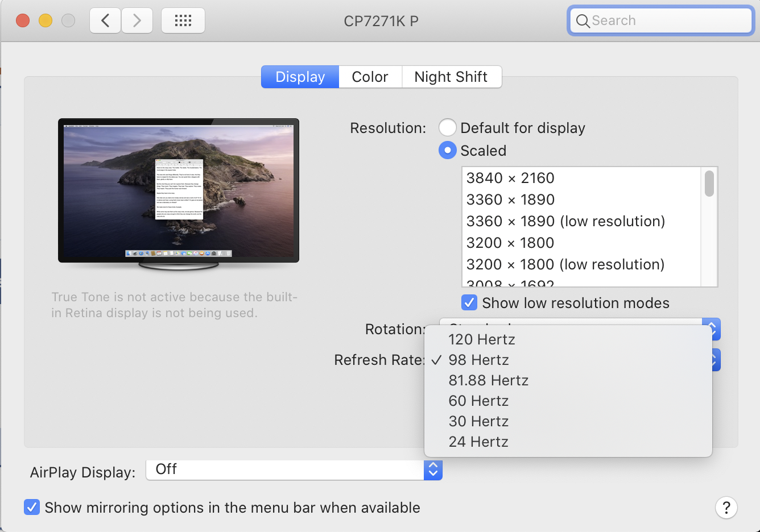Select 3360 × 1890 resolution without low resolution

582,199
